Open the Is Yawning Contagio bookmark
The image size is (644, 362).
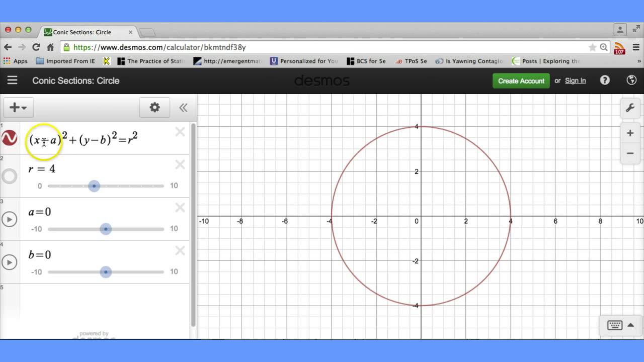pyautogui.click(x=469, y=61)
